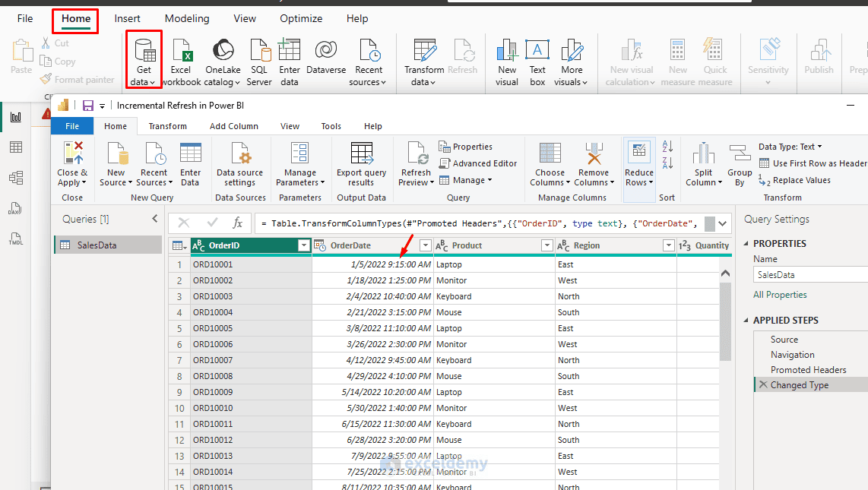Open Insert tab in Power BI

tap(128, 19)
